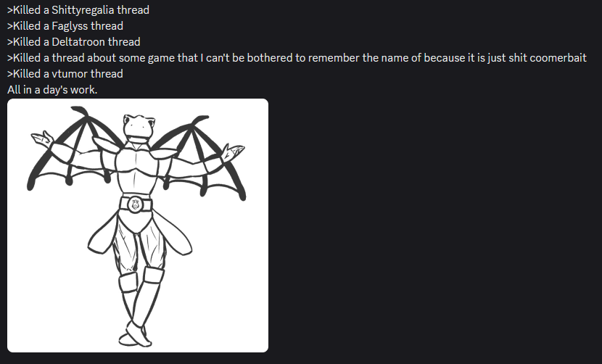This screenshot has height=364, width=602.
Task: Click the empty dark area beside the image
Action: pos(434,226)
